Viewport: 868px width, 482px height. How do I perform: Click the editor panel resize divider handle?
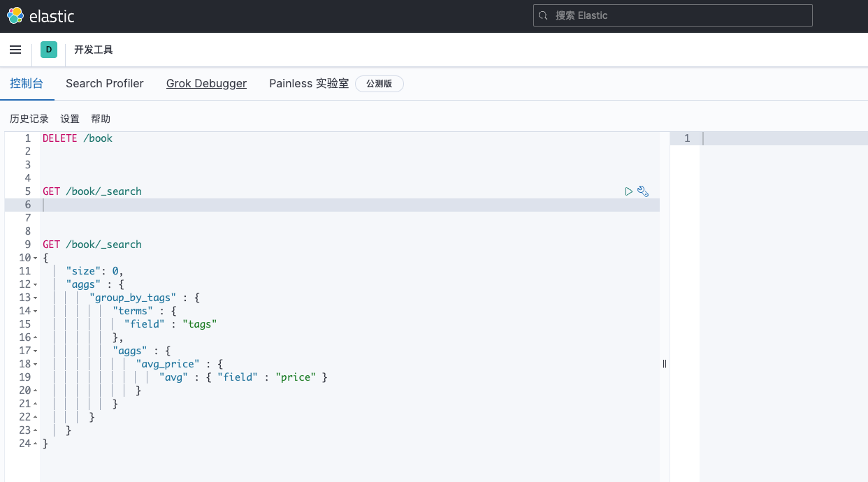665,363
